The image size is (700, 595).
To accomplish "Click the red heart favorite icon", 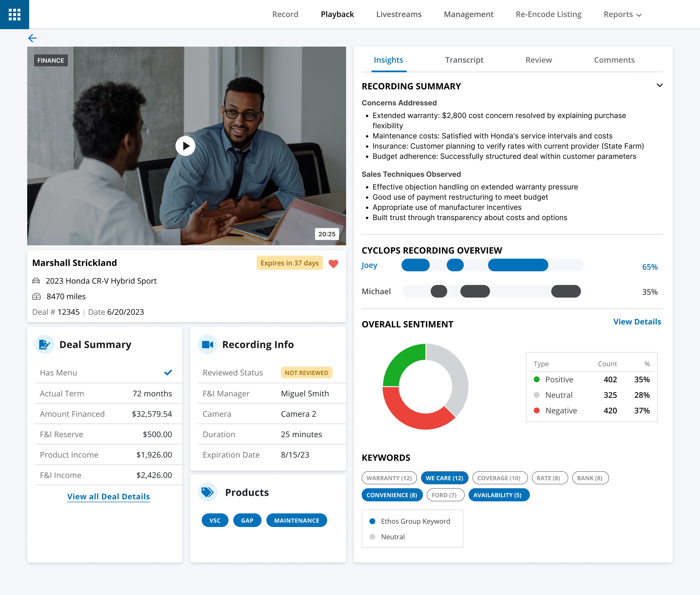I will 333,263.
